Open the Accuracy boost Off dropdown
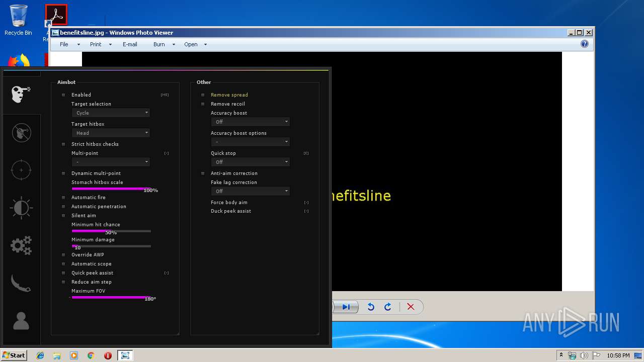The height and width of the screenshot is (362, 644). coord(250,122)
